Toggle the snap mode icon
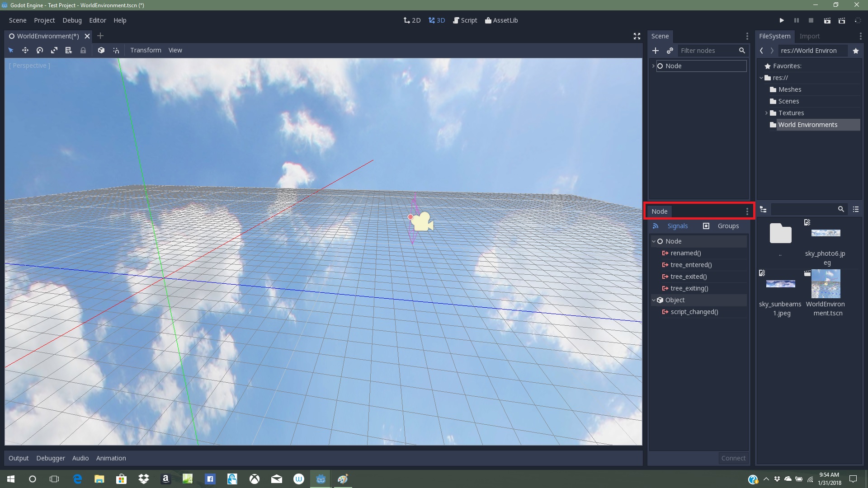 (116, 50)
